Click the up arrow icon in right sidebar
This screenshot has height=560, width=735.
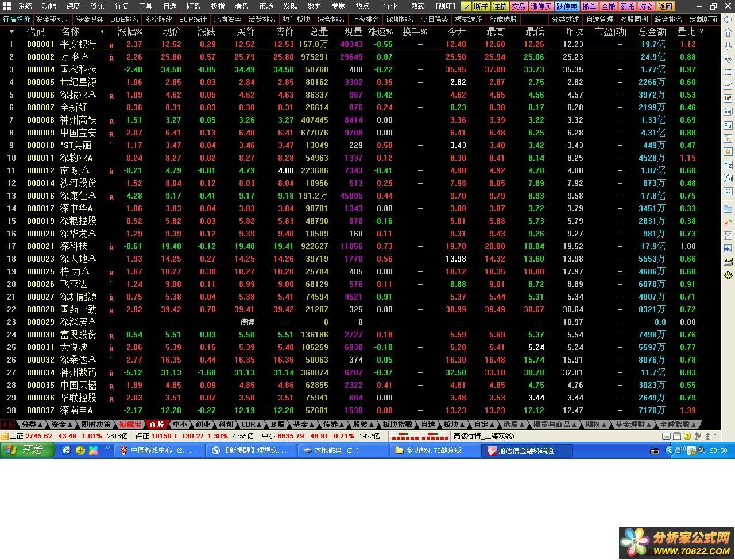pos(728,33)
